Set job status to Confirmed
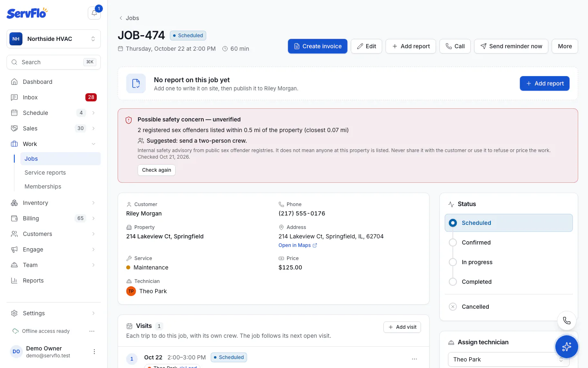The height and width of the screenshot is (368, 588). [509, 242]
